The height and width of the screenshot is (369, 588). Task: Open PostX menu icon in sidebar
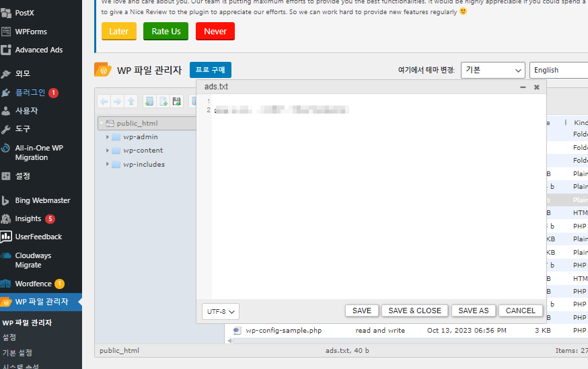(6, 13)
